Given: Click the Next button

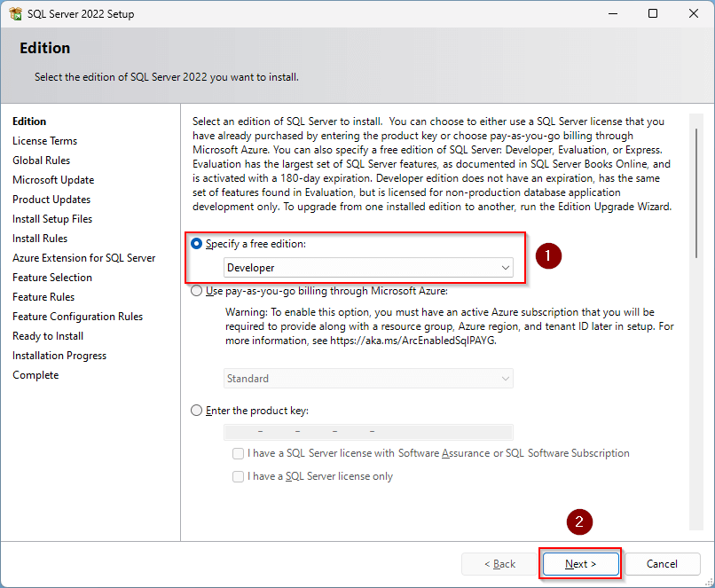Looking at the screenshot, I should (580, 564).
